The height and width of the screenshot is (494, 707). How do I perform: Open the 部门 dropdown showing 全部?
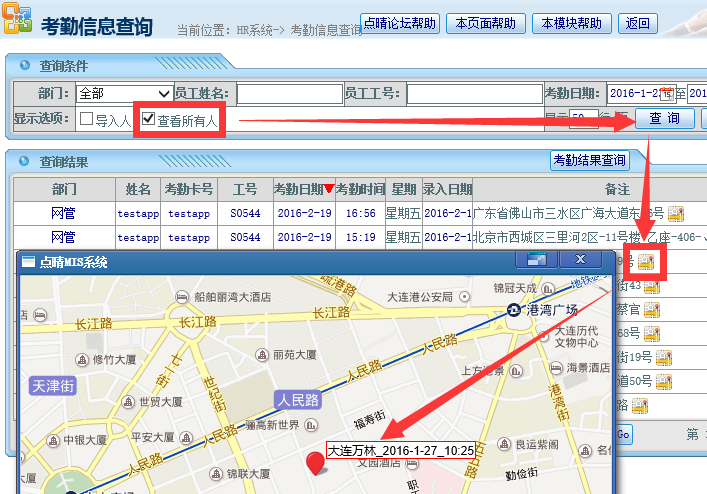pyautogui.click(x=124, y=94)
